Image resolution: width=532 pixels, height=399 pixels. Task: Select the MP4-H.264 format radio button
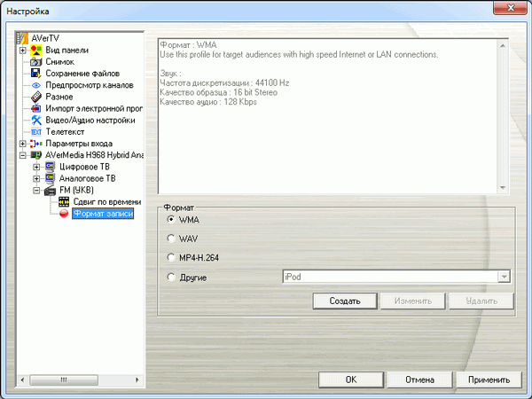tap(171, 257)
